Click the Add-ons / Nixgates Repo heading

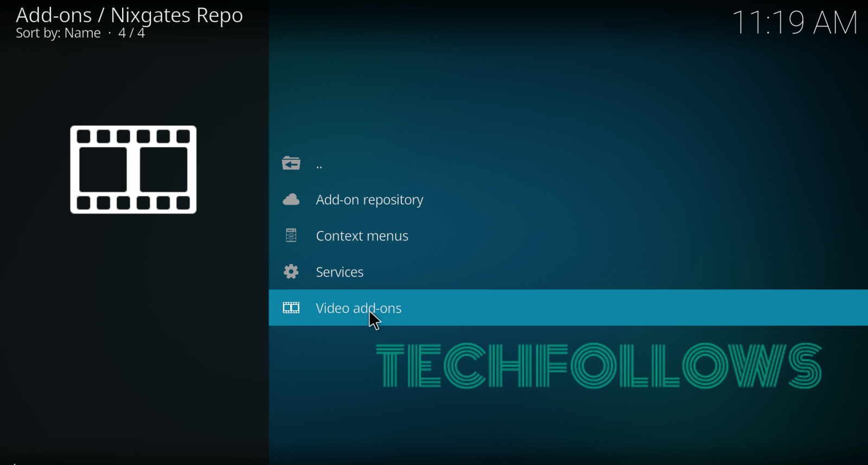tap(129, 15)
